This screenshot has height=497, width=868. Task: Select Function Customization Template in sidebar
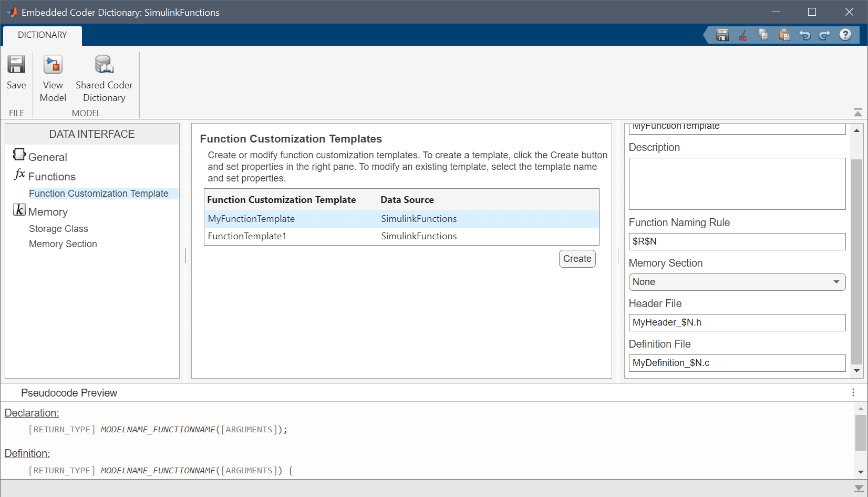pos(99,194)
